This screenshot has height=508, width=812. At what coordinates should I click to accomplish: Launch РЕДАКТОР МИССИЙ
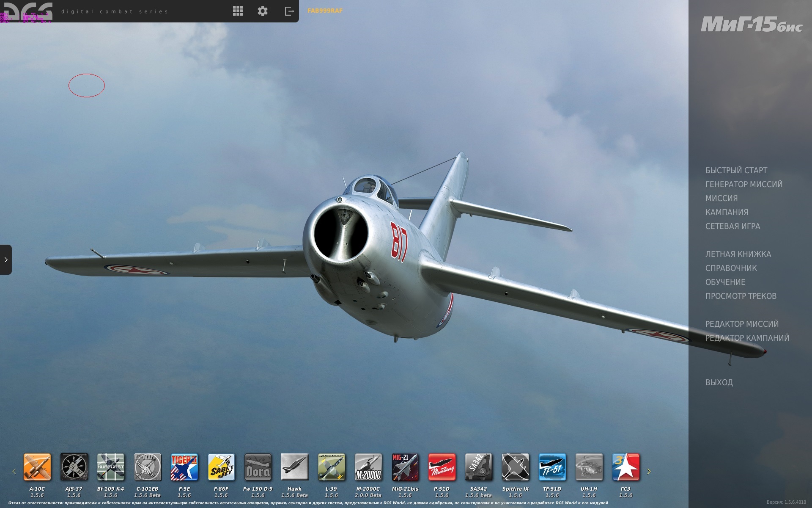click(742, 324)
